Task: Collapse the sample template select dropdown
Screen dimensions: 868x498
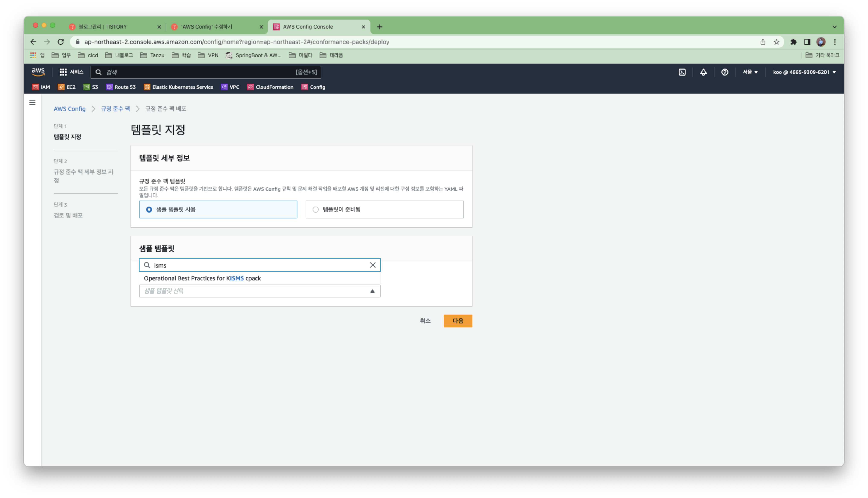Action: pos(372,291)
